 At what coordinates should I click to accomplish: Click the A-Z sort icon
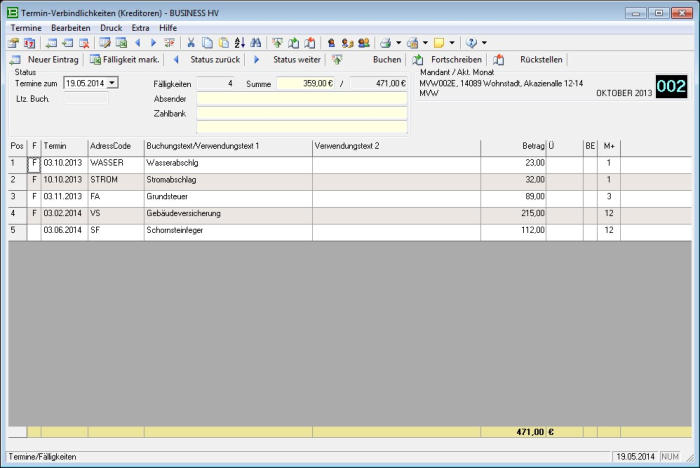(240, 43)
